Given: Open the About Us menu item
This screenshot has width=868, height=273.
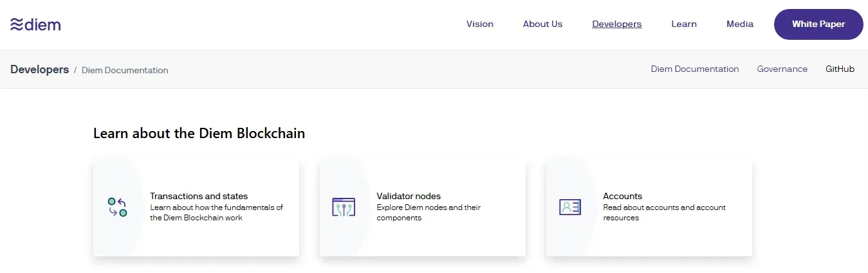Looking at the screenshot, I should (542, 24).
